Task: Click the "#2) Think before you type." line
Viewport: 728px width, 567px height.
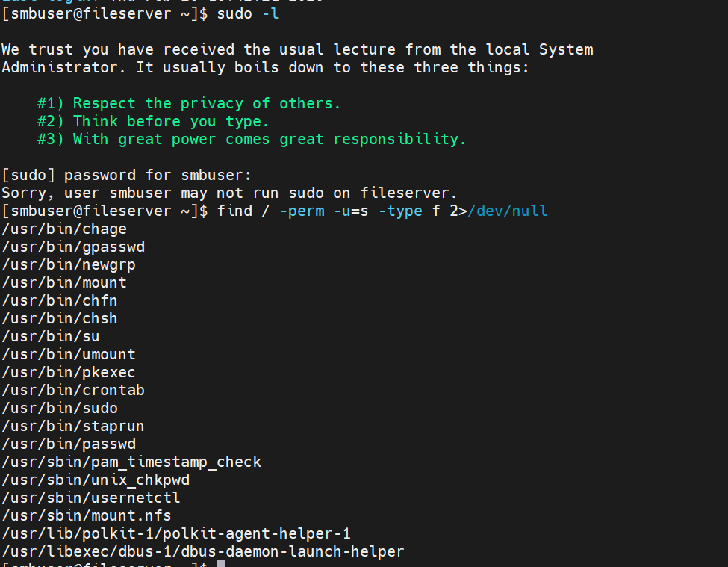Action: [153, 121]
